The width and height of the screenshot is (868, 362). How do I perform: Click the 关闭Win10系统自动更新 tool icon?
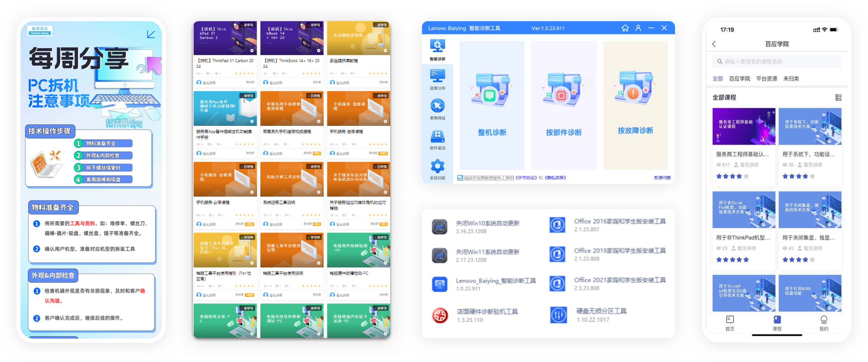(x=440, y=227)
